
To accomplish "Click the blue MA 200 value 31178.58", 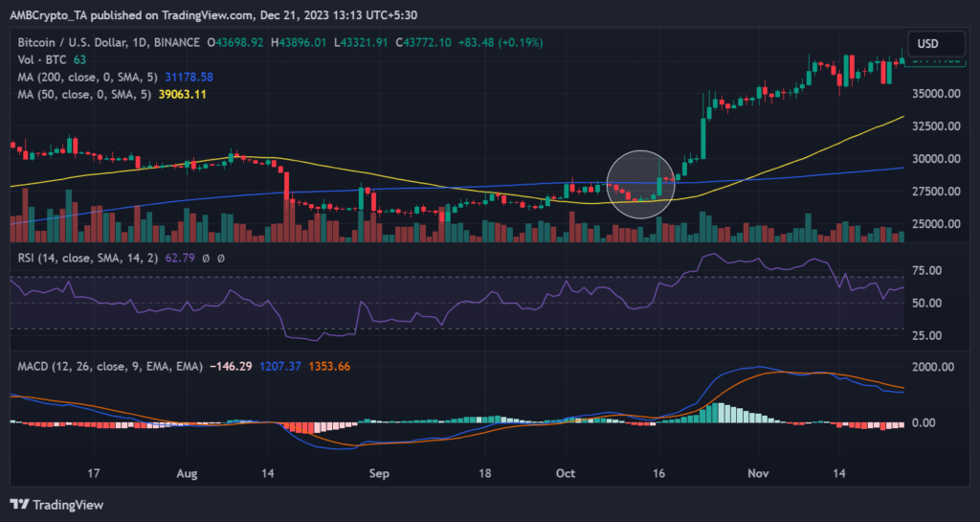I will click(x=186, y=77).
